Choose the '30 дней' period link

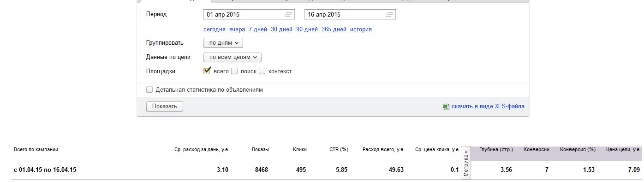[281, 29]
